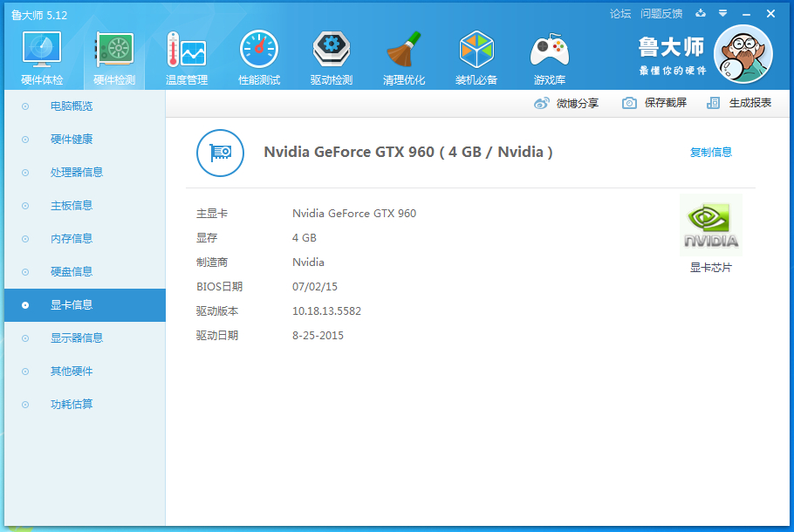Click the 清理优化 broom icon
Viewport: 794px width, 532px height.
pos(404,49)
